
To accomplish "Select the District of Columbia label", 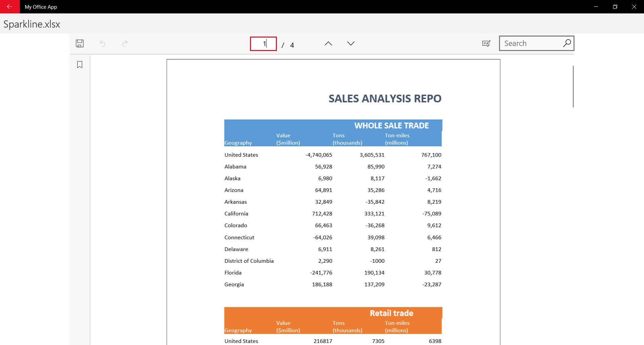I will coord(249,261).
